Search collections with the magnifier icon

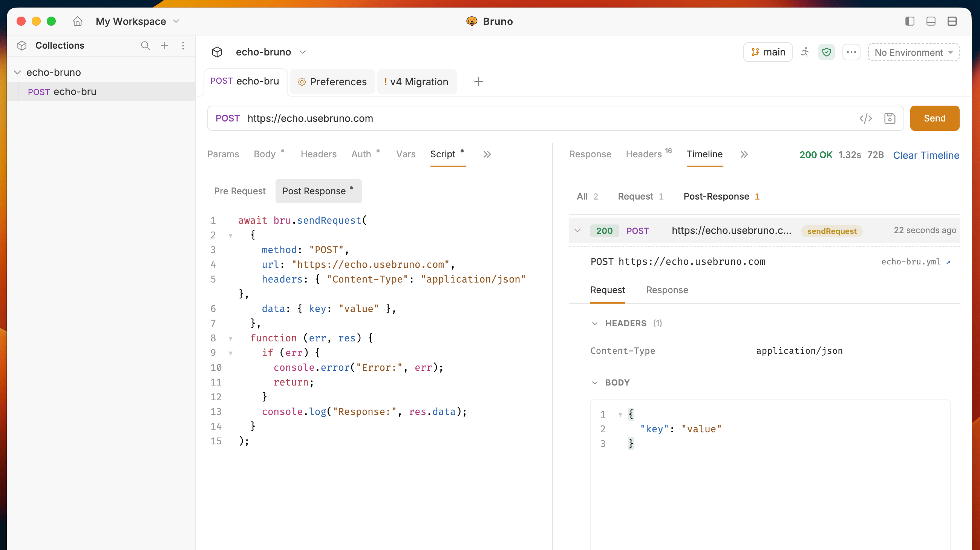point(145,46)
